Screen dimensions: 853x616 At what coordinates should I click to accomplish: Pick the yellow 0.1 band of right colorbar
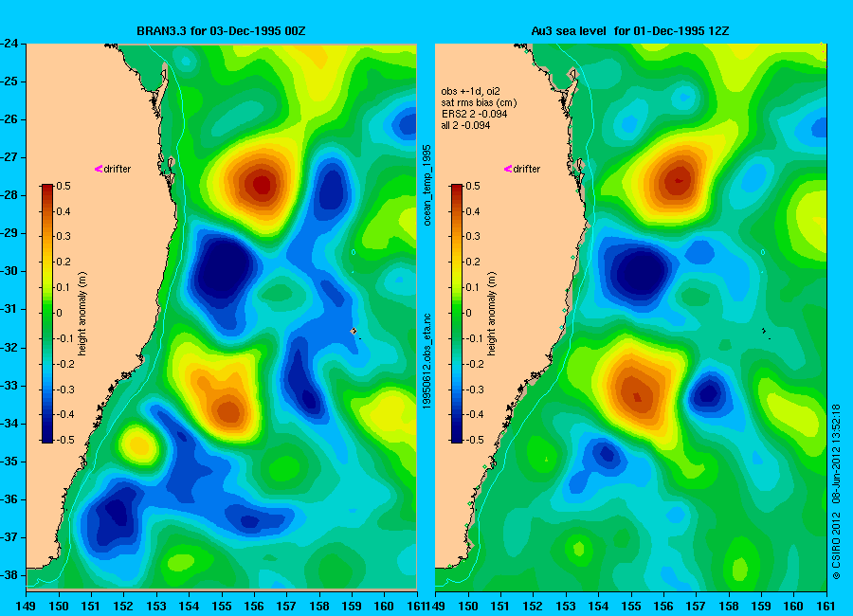457,287
